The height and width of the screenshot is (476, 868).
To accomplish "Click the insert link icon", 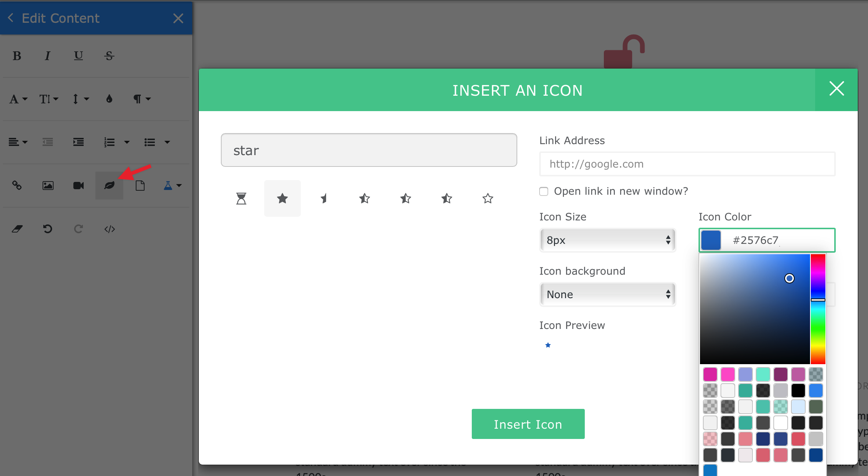I will click(x=17, y=186).
